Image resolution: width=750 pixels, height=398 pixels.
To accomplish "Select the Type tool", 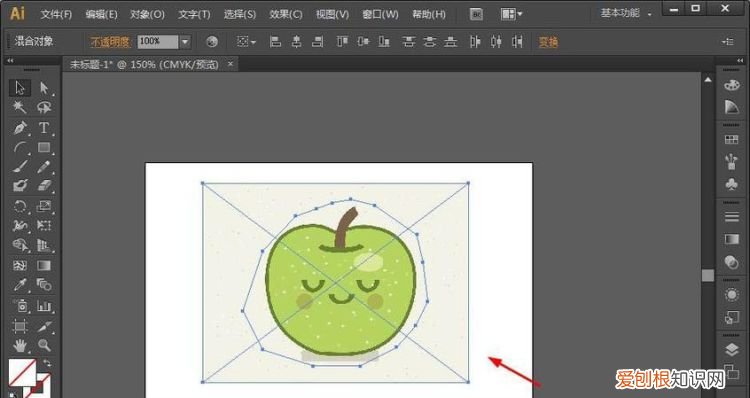I will tap(44, 128).
